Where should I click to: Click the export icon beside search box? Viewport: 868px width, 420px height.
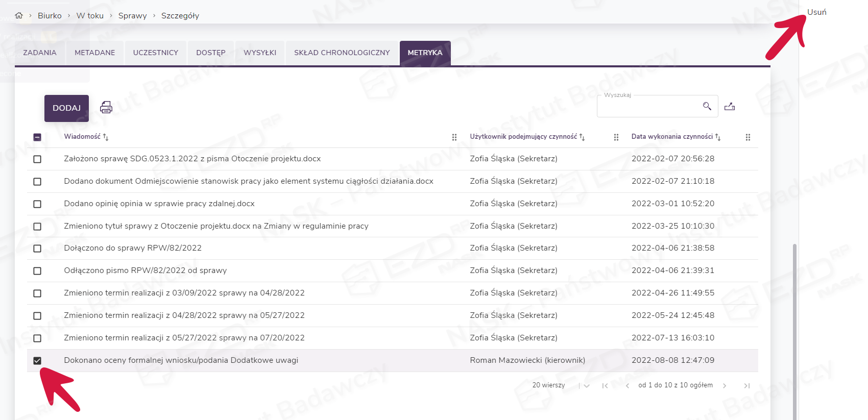[x=730, y=106]
